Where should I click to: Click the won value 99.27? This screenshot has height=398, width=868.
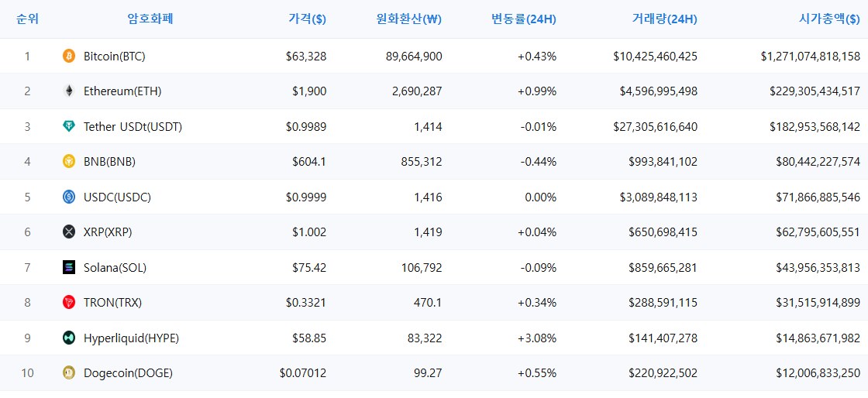[x=428, y=374]
